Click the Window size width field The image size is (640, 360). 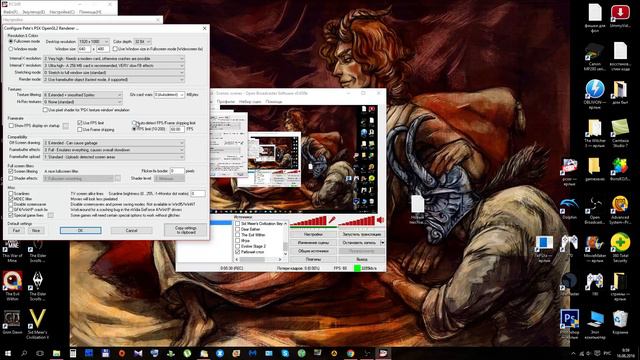84,49
